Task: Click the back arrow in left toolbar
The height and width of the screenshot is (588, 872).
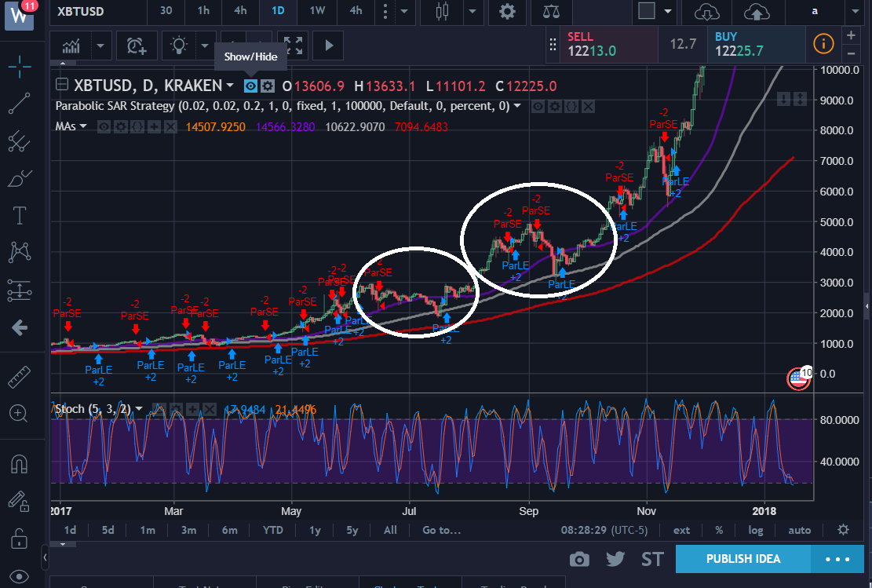Action: click(20, 327)
